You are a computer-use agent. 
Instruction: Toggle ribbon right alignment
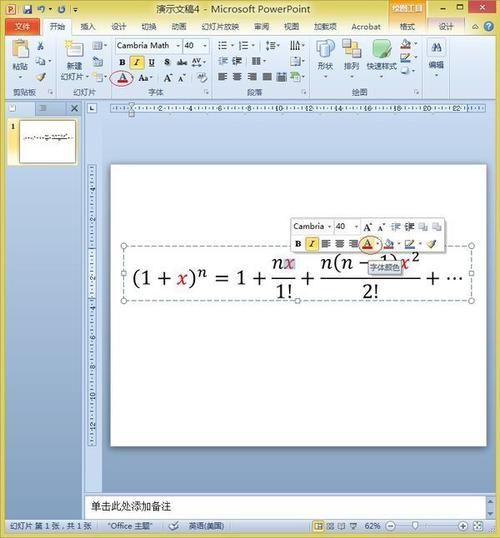(252, 77)
